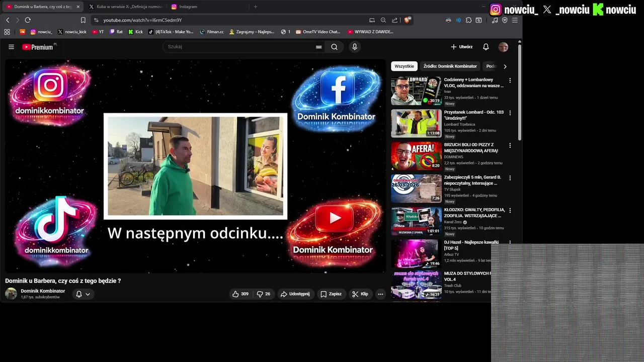Open Codzienny + Lombardowy VLOG thumbnail
Viewport: 644px width, 362px height.
pyautogui.click(x=416, y=91)
